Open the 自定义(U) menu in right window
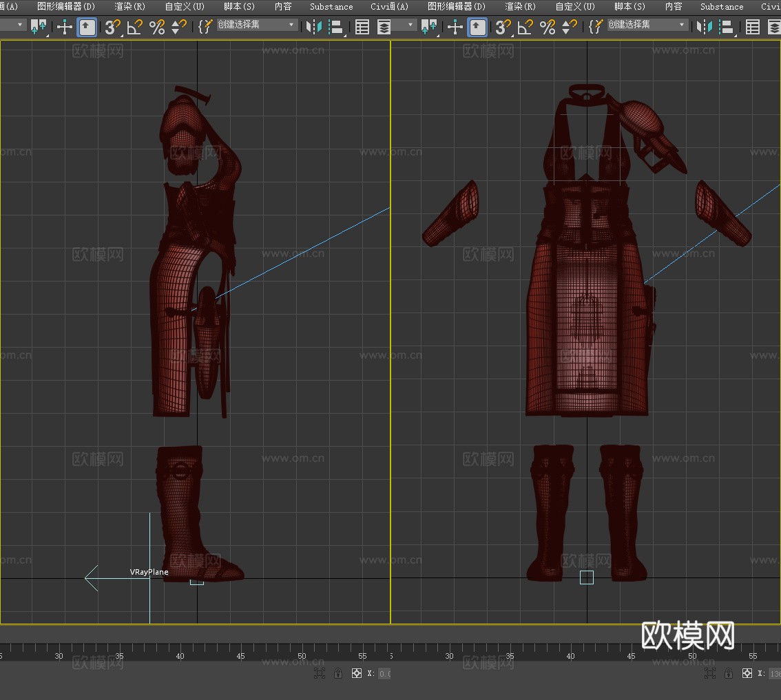The height and width of the screenshot is (700, 781). coord(575,6)
